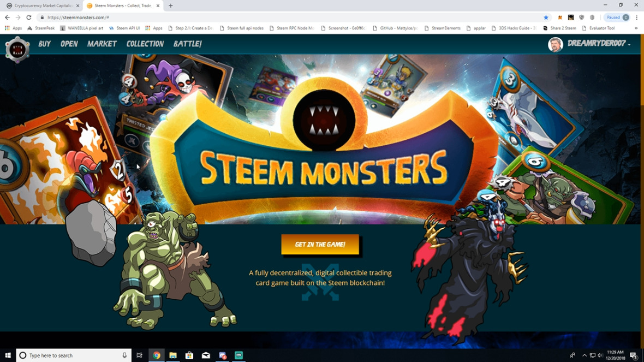The image size is (644, 362).
Task: Open the second grey shield extension
Action: pyautogui.click(x=592, y=17)
